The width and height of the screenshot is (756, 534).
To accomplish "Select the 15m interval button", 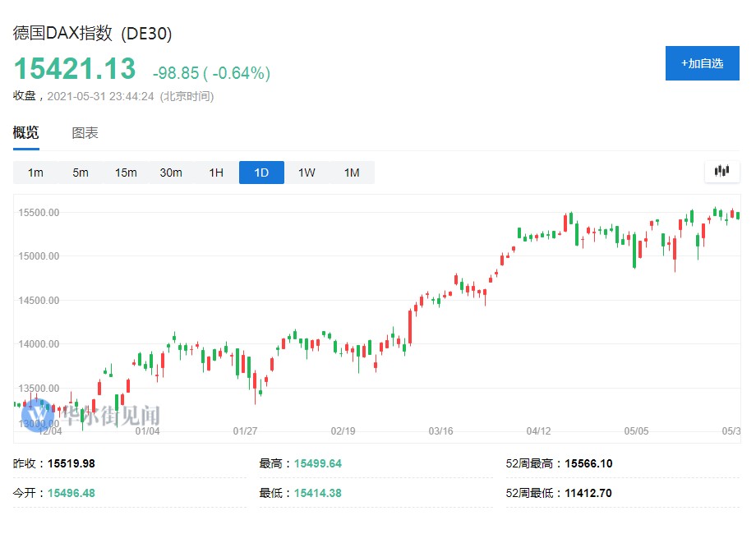I will (126, 173).
